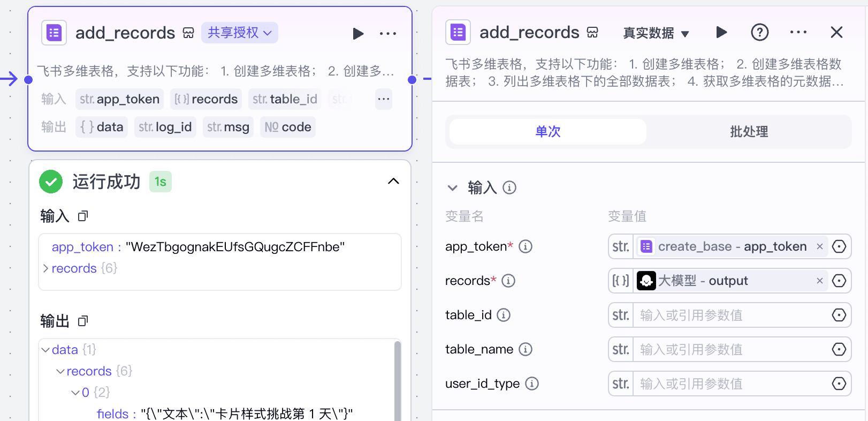Image resolution: width=868 pixels, height=421 pixels.
Task: Click the green run success status icon
Action: pos(51,182)
